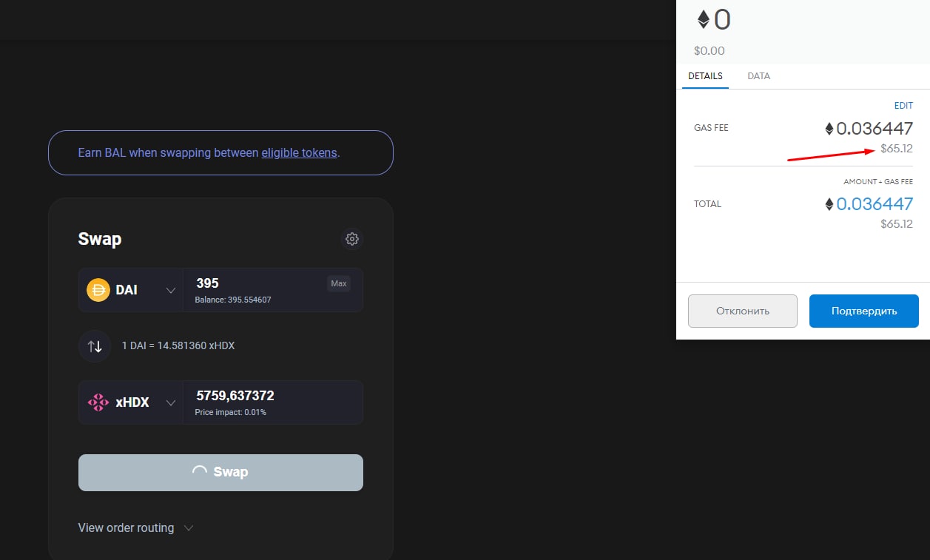Switch to DETAILS tab in MetaMask
The height and width of the screenshot is (560, 930).
pos(705,76)
